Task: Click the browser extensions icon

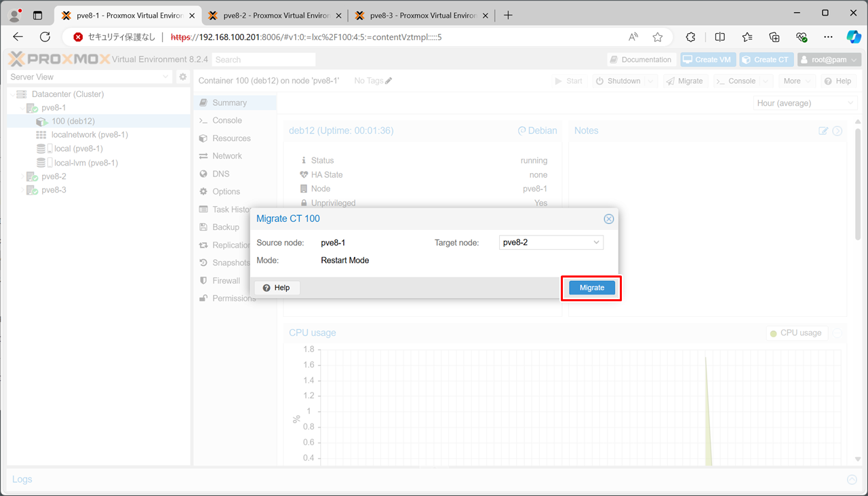Action: (691, 37)
